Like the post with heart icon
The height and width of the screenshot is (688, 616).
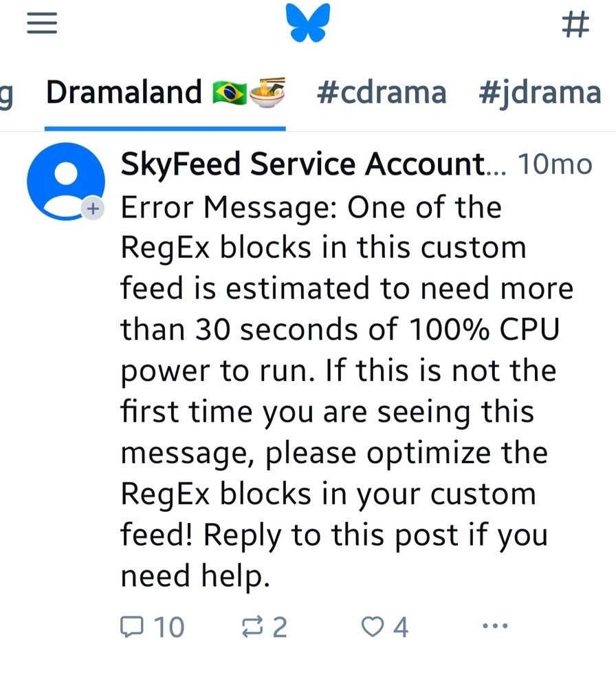(372, 627)
